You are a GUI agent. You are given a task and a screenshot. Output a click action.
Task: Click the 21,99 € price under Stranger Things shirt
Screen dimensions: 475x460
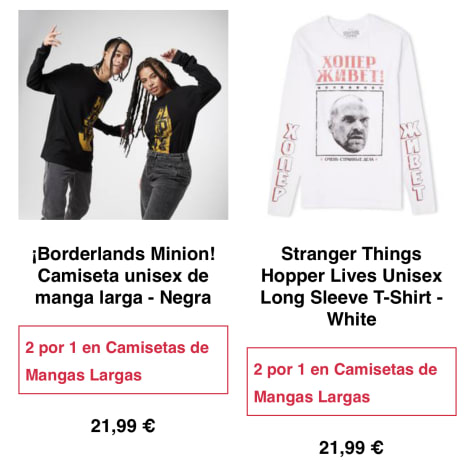(x=351, y=447)
